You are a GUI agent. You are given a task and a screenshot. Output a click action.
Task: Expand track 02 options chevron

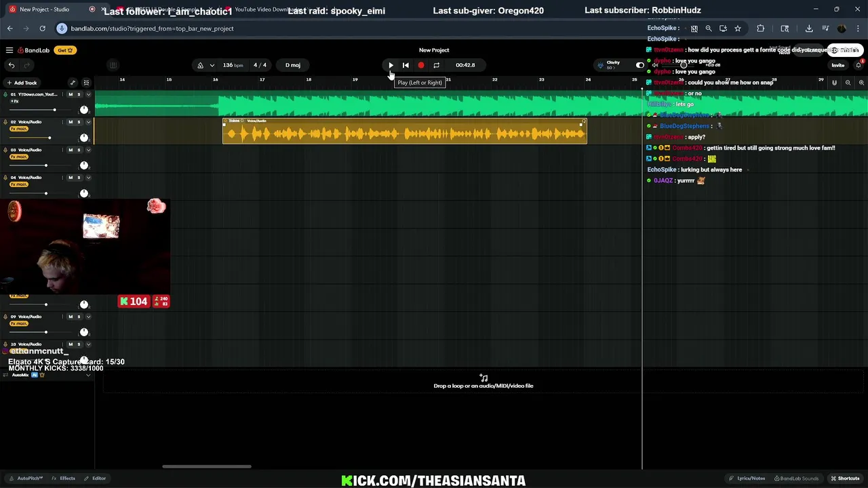[x=88, y=122]
